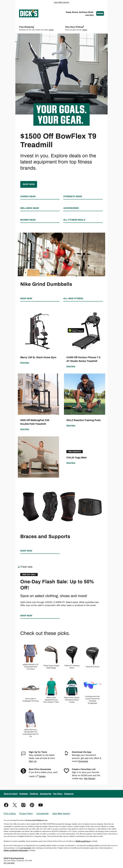
Task: Open the Facebook social icon
Action: click(6, 805)
